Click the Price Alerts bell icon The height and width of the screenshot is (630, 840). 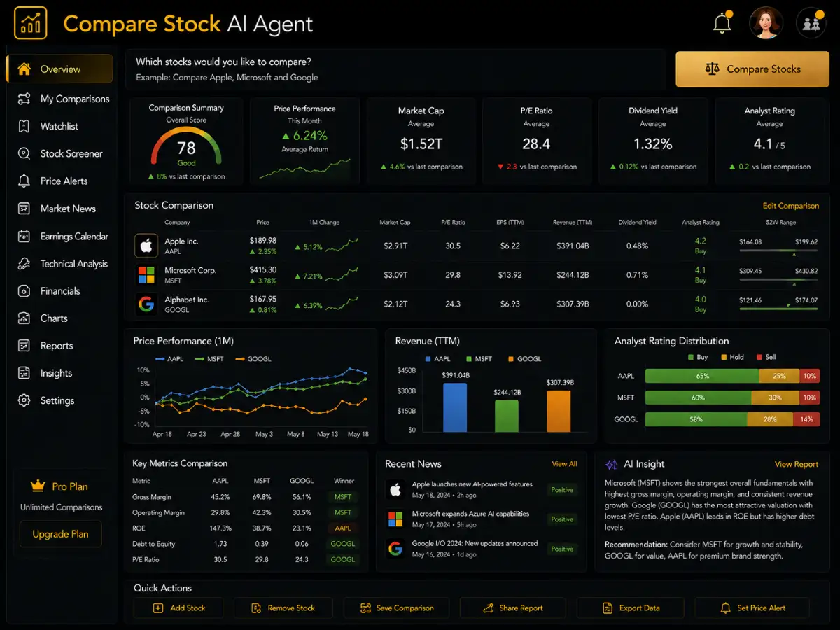[24, 181]
